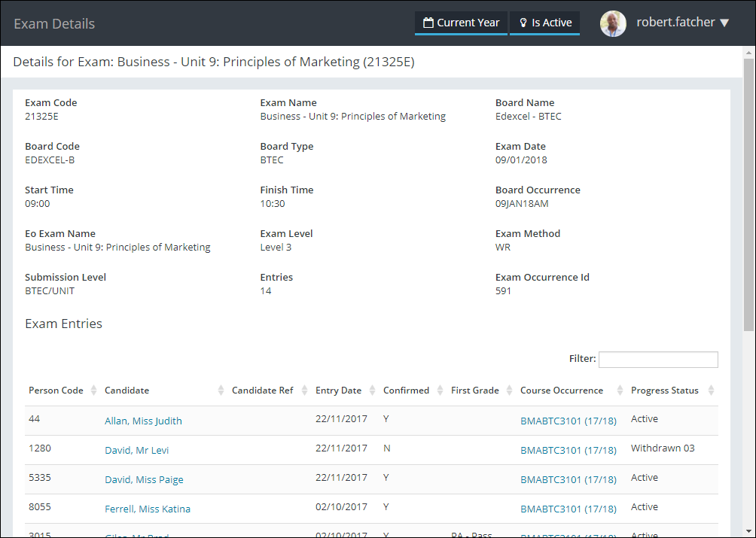Click the lightbulb icon in Is Active

(x=523, y=23)
